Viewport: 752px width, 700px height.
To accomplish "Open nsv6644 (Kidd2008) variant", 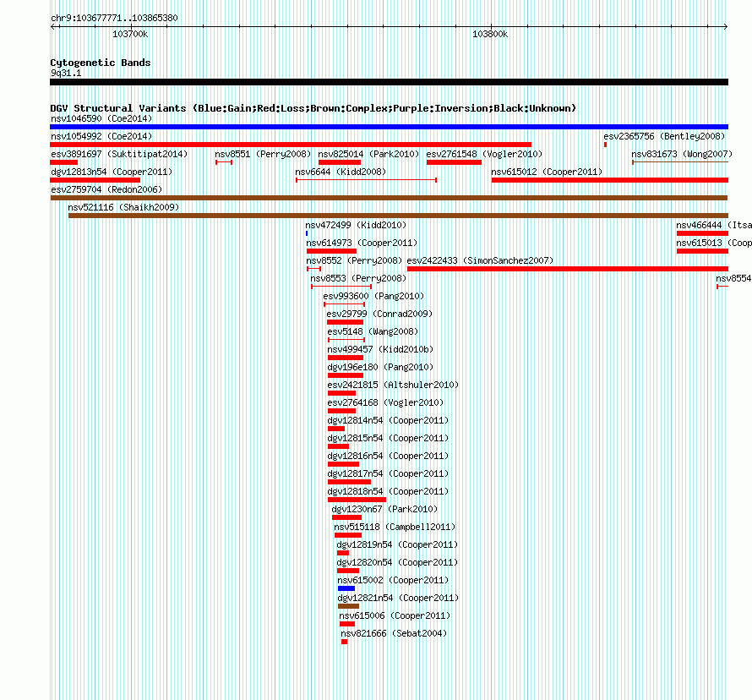I will pyautogui.click(x=341, y=172).
